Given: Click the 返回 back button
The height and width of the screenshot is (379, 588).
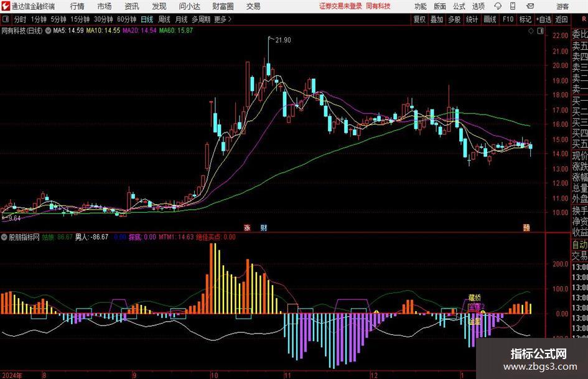Looking at the screenshot, I should point(561,19).
